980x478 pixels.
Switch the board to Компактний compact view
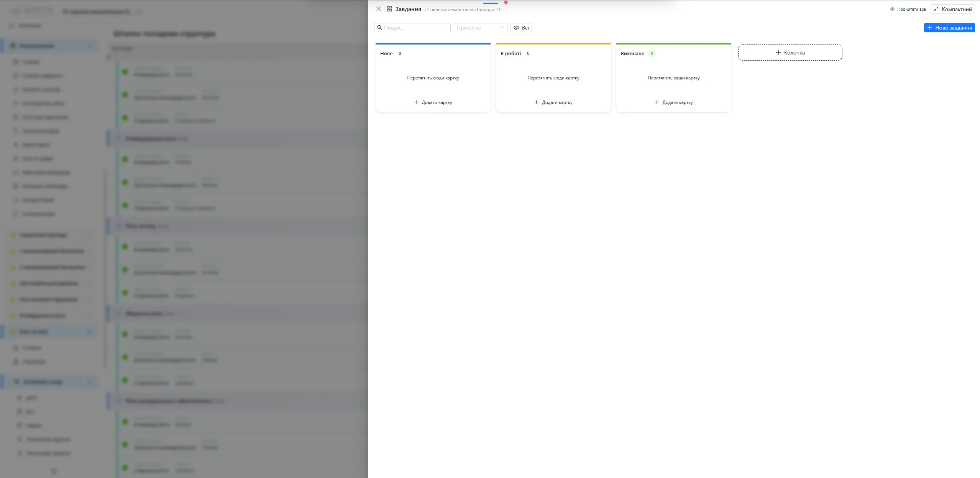click(x=952, y=9)
